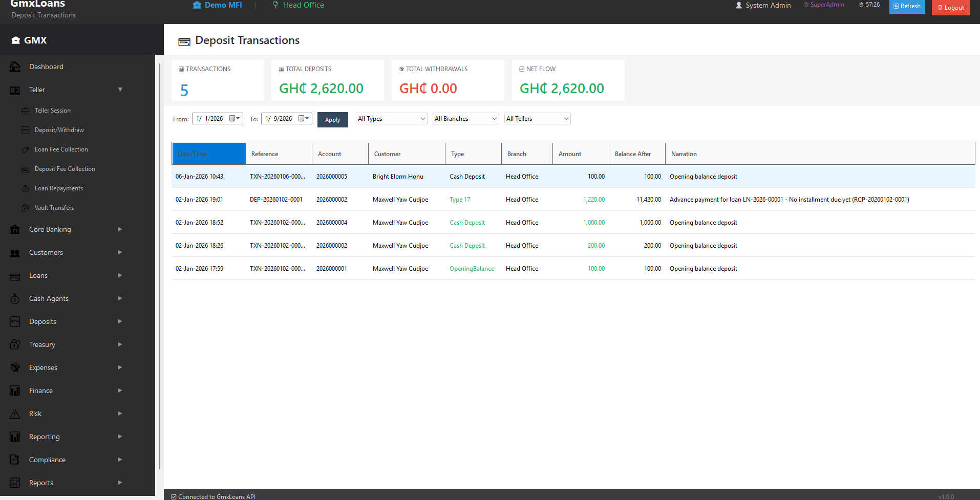
Task: Open the All Branches dropdown
Action: [466, 119]
